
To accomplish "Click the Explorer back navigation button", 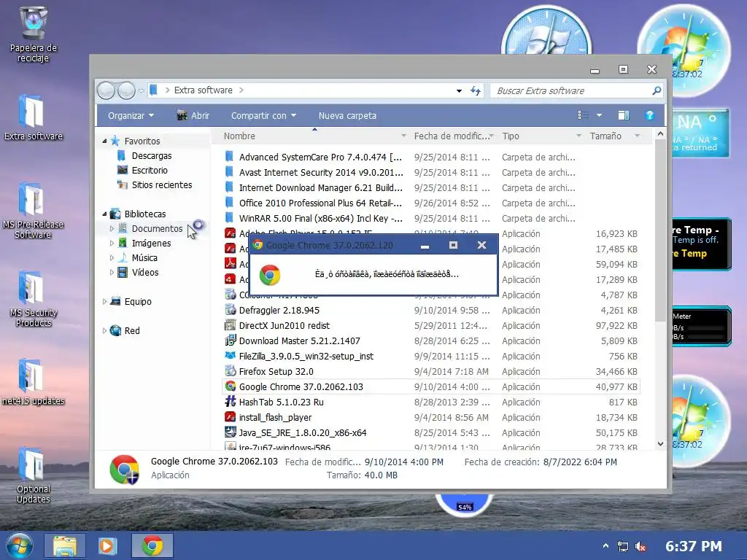I will (x=107, y=90).
